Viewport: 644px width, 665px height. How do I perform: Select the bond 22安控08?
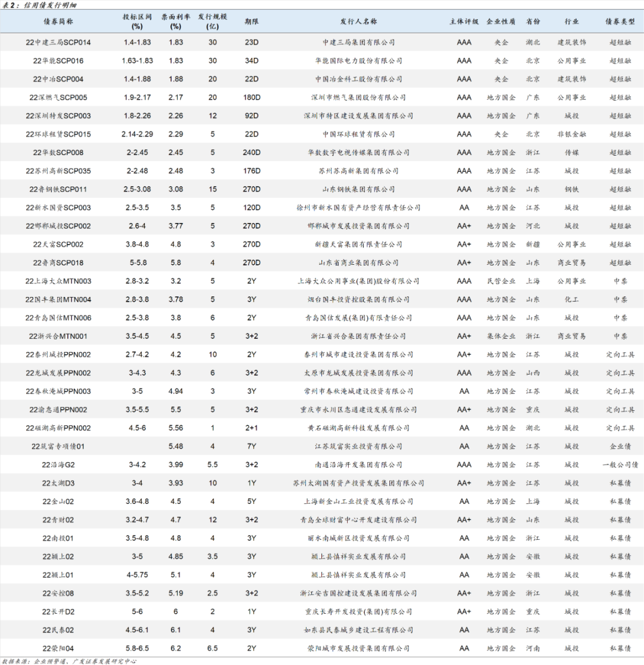point(58,593)
